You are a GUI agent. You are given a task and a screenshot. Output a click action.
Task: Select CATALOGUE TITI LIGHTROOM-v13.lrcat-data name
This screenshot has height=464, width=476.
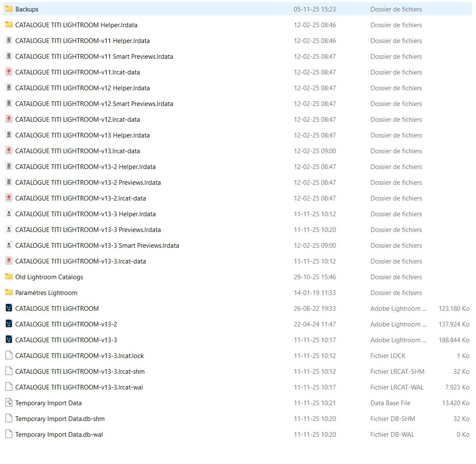tap(77, 151)
